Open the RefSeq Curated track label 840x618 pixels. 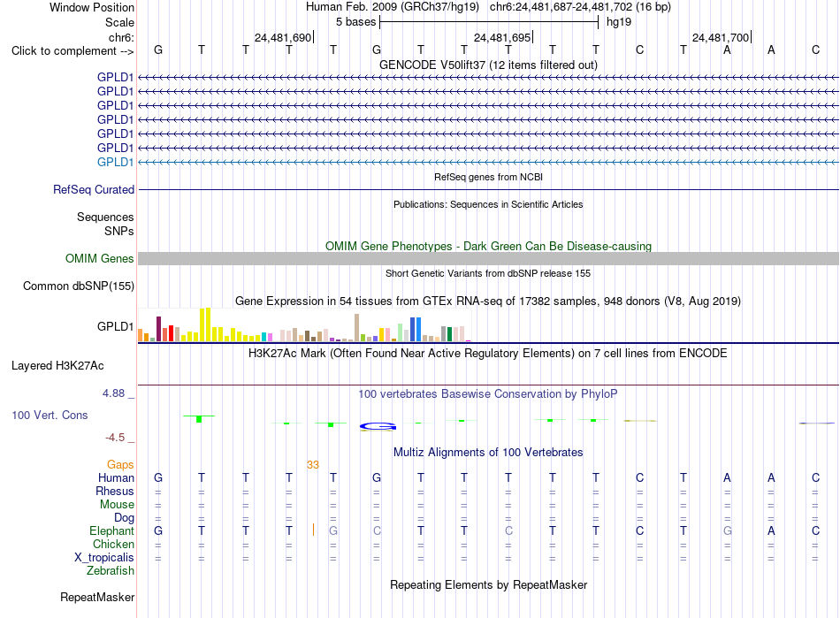pyautogui.click(x=94, y=189)
